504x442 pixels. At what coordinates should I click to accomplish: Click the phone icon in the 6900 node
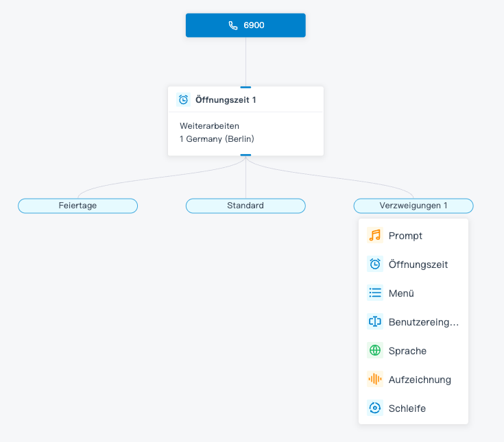pos(233,25)
